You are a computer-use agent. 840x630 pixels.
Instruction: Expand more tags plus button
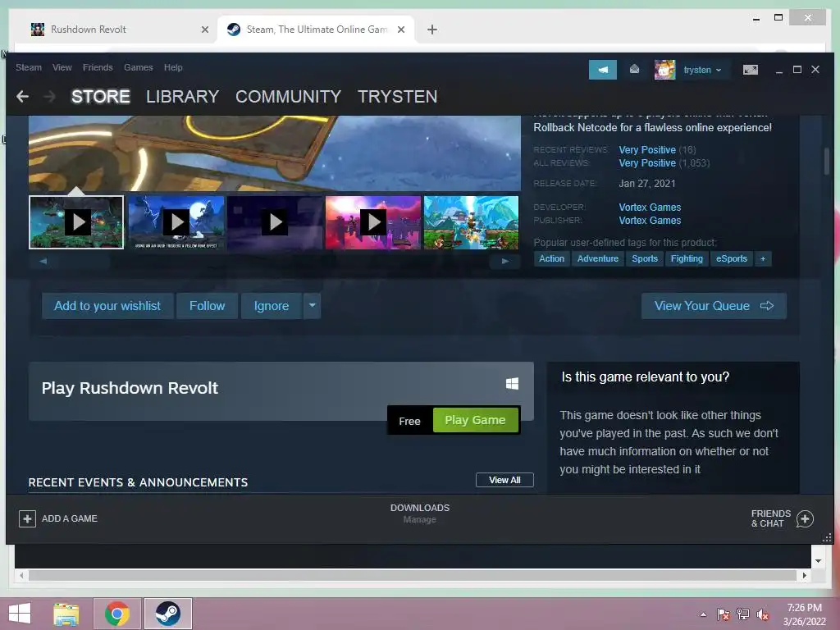(763, 258)
